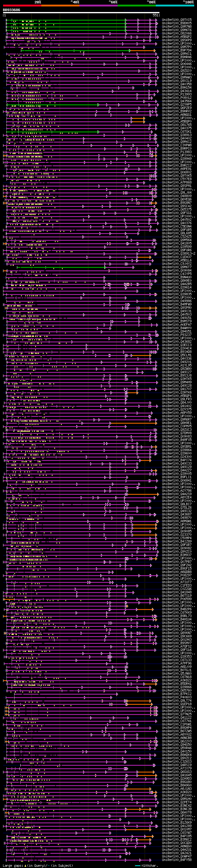Select the UniRef100_Q9M7P0 label
This screenshot has width=197, height=868.
pyautogui.click(x=176, y=47)
